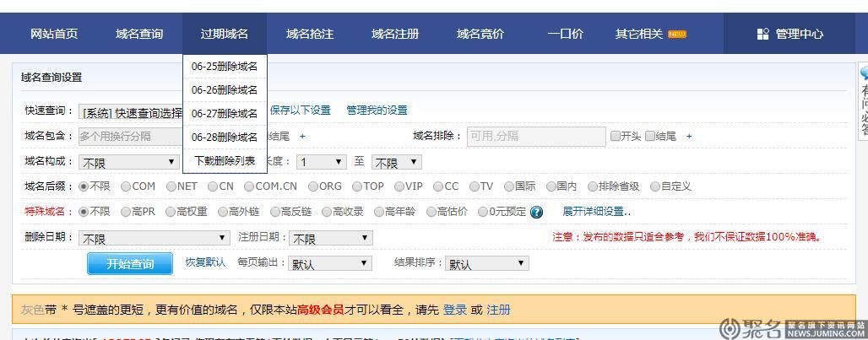Viewport: 868px width, 340px height.
Task: Open the 结果排序 dropdown
Action: coord(487,264)
